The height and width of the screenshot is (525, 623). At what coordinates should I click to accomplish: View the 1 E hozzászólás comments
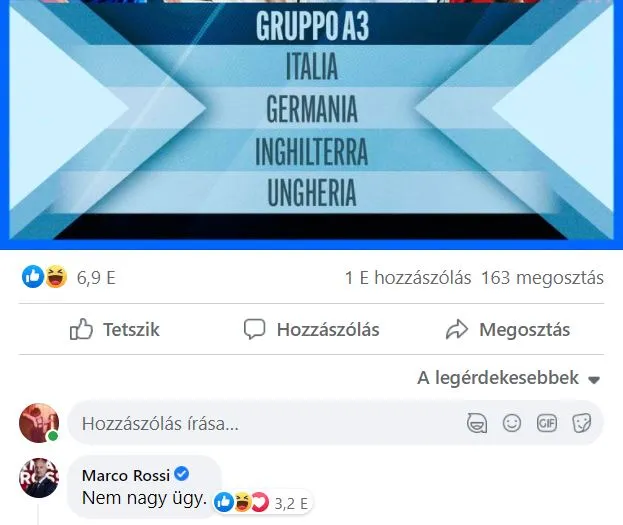pos(408,278)
